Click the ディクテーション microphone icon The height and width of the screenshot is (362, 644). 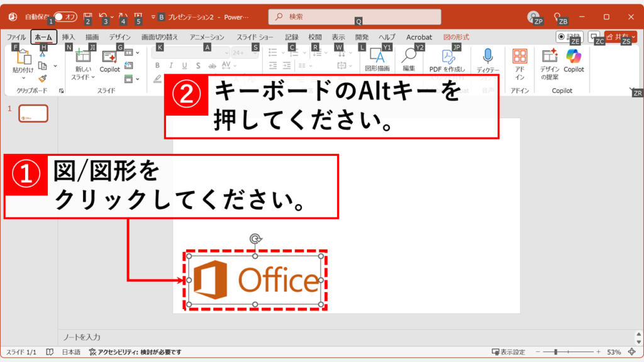(x=487, y=56)
